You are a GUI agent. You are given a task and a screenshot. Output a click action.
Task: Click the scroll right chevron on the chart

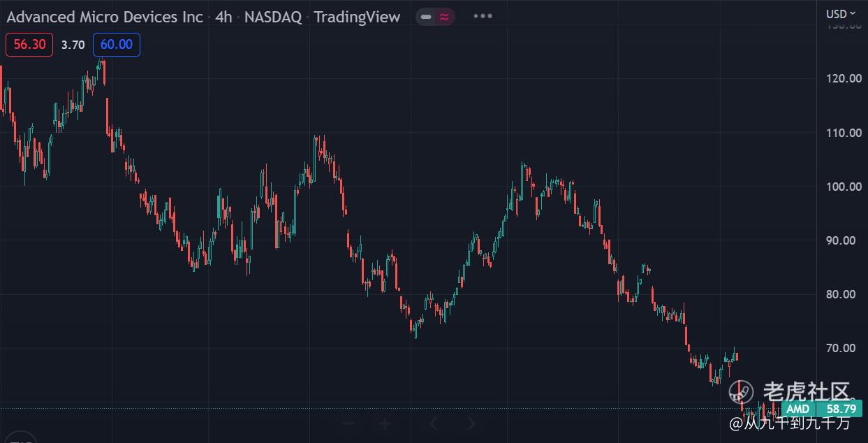471,423
